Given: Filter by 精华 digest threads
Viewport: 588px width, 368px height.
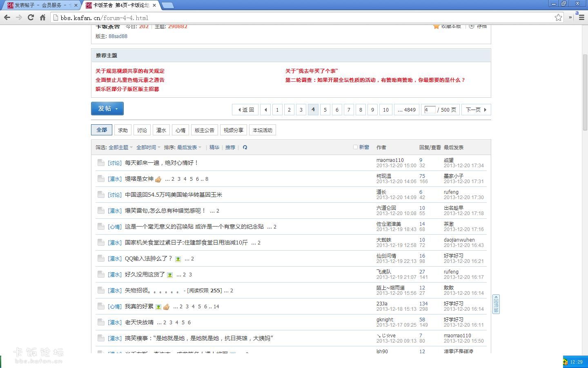Looking at the screenshot, I should tap(214, 147).
